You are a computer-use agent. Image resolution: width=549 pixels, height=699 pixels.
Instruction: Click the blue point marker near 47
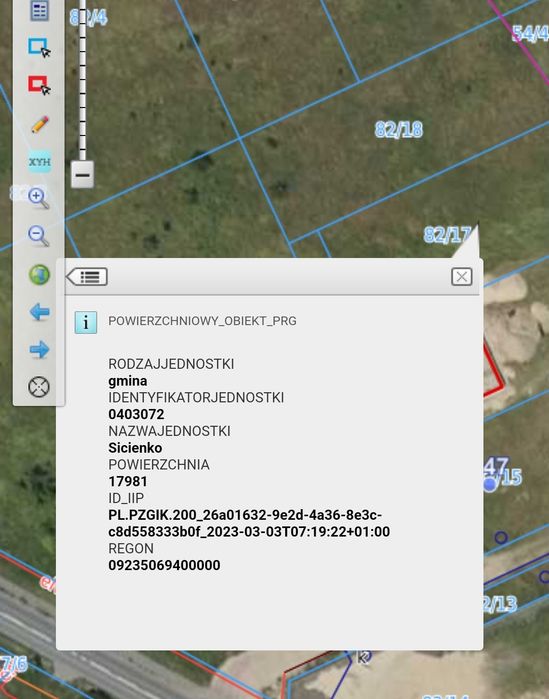(490, 485)
